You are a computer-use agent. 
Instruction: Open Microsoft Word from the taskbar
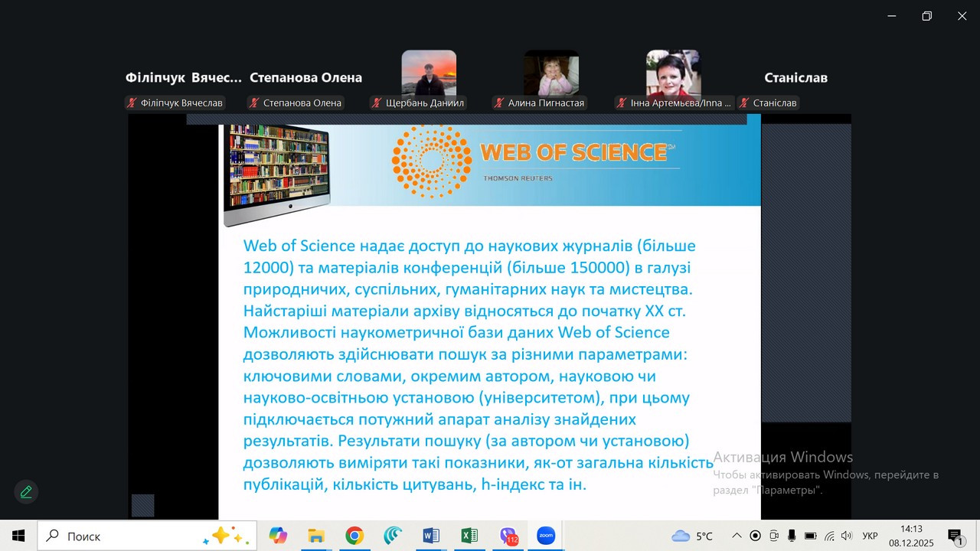point(431,536)
